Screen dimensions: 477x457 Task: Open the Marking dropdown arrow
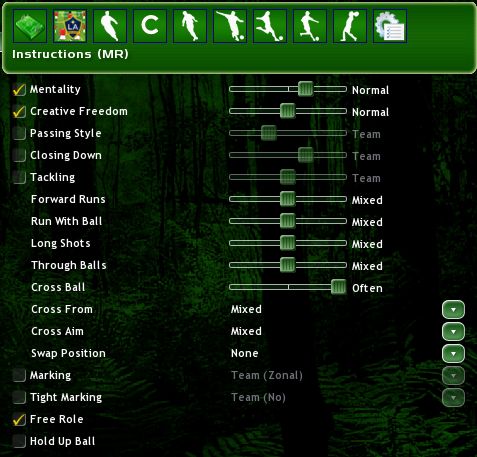(x=453, y=376)
